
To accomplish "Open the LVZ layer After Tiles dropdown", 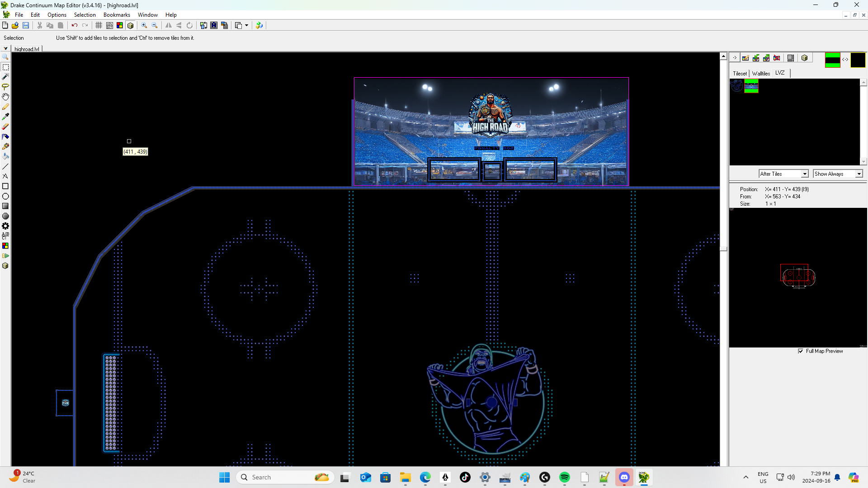I will tap(783, 174).
